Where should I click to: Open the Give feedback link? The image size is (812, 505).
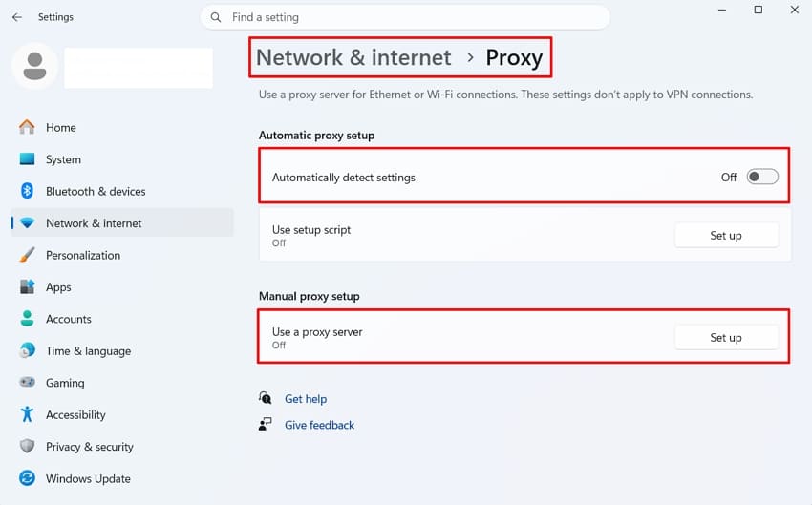point(319,425)
